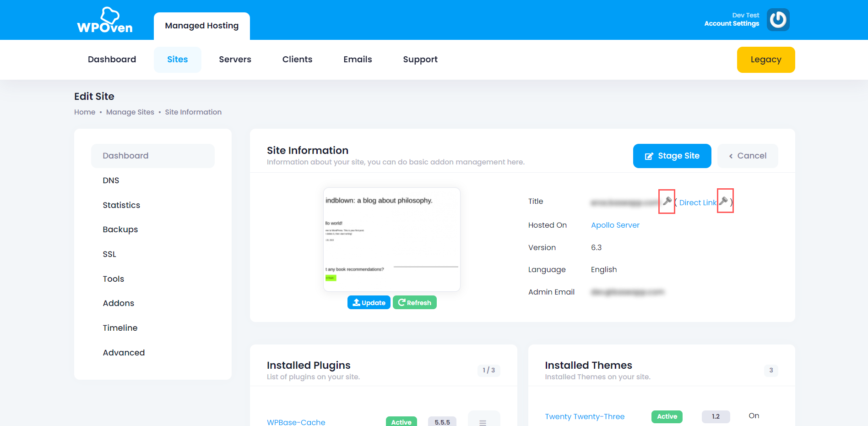Click the key icon after Direct Link
The height and width of the screenshot is (426, 868).
[x=723, y=201]
